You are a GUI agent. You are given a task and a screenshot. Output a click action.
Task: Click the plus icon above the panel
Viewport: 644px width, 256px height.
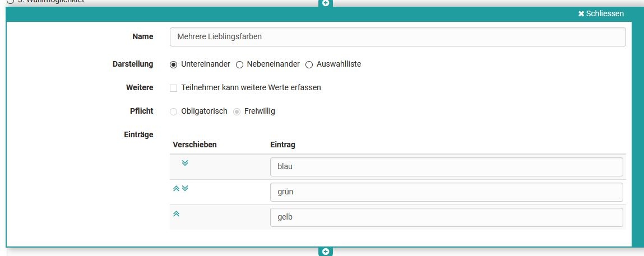(326, 3)
